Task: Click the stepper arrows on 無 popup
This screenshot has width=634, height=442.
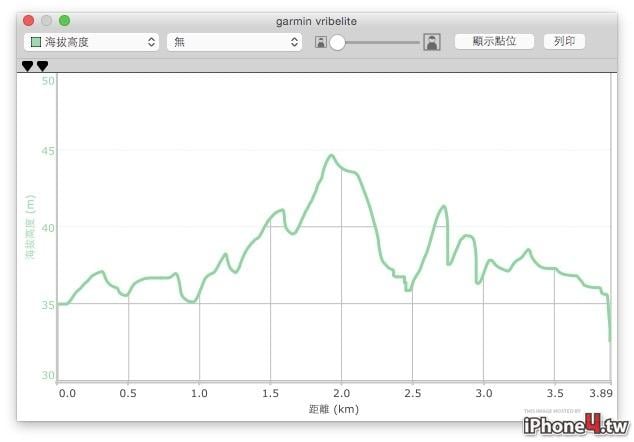Action: tap(294, 42)
